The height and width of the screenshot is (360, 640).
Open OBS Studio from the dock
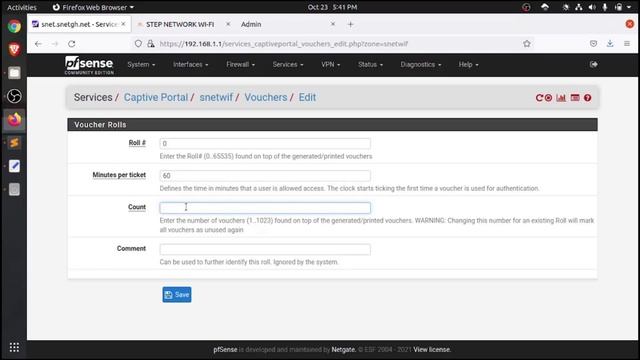click(x=14, y=96)
